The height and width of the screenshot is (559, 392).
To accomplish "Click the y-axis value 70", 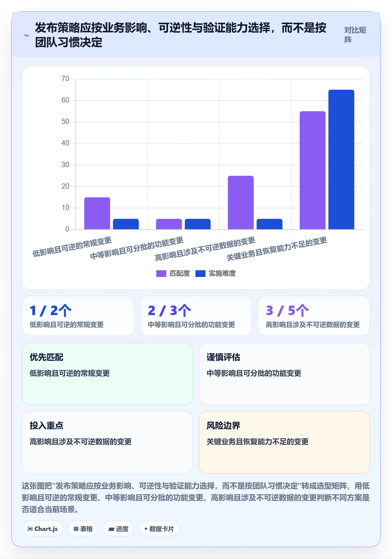I will (x=65, y=78).
